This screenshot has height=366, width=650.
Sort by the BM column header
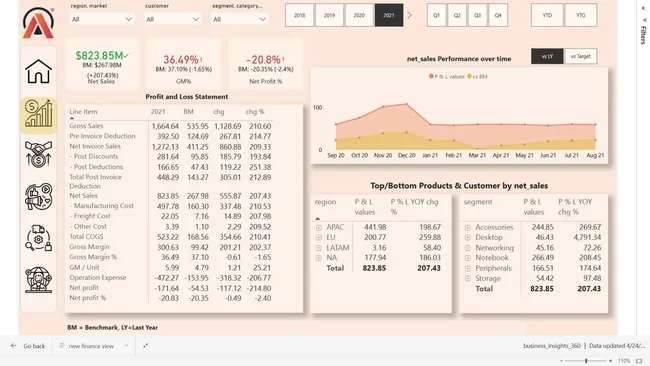[x=189, y=112]
